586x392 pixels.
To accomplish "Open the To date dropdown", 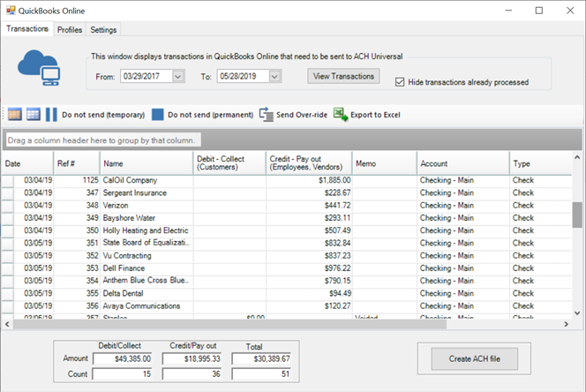I will pos(274,76).
